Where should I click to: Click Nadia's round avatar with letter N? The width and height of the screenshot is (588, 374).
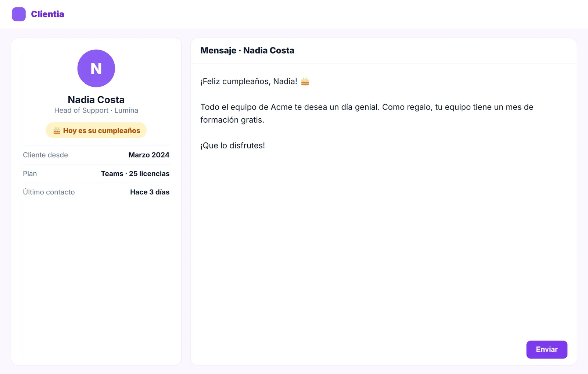point(96,68)
